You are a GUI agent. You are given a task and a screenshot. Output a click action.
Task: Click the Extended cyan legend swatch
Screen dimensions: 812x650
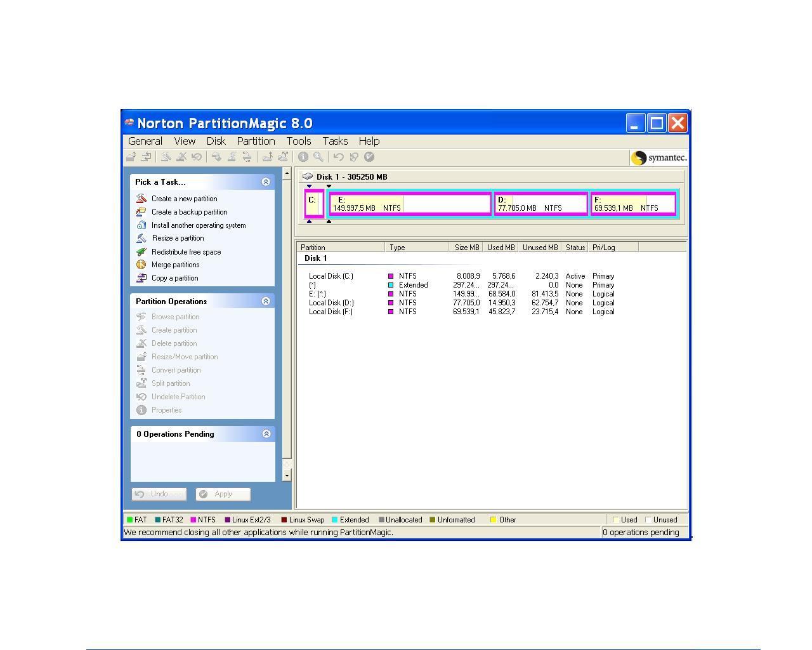click(x=335, y=520)
